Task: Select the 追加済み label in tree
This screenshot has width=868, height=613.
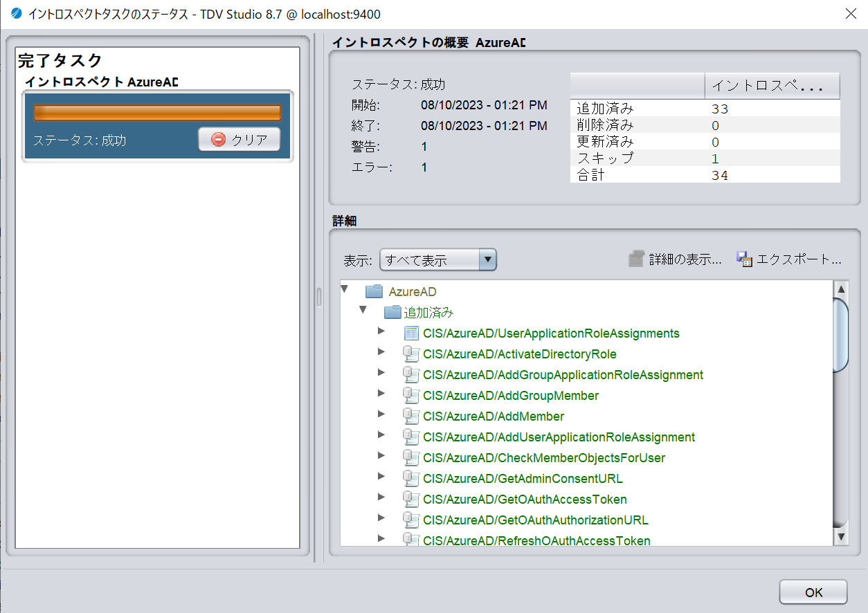Action: click(428, 313)
